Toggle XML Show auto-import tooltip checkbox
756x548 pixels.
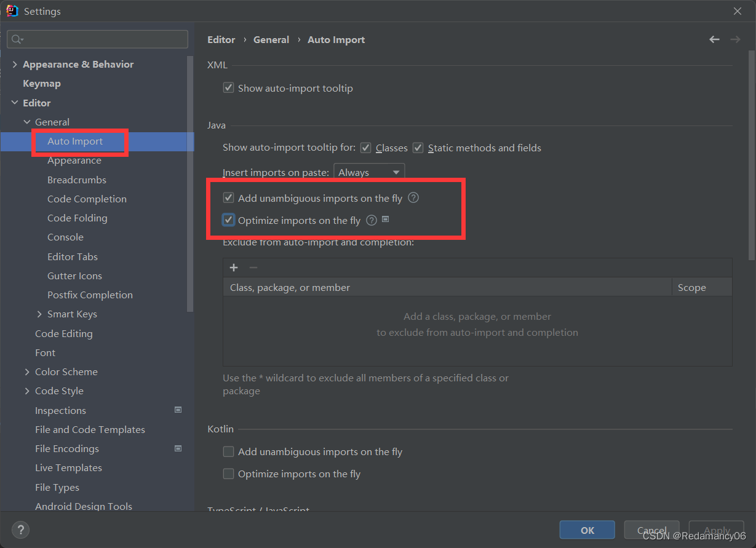tap(228, 88)
